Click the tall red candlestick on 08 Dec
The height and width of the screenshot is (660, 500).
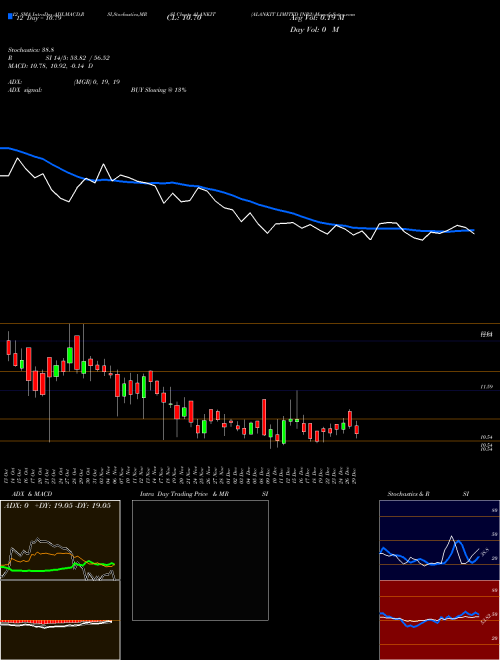point(264,417)
